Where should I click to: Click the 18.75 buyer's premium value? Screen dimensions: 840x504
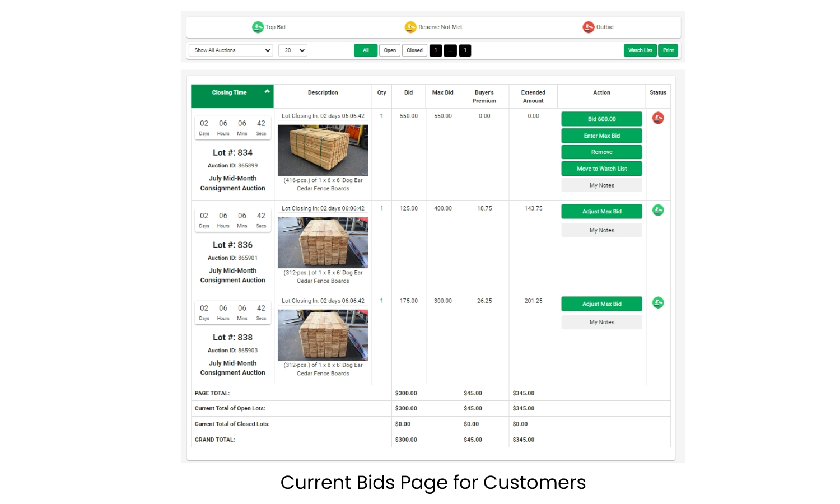(484, 208)
